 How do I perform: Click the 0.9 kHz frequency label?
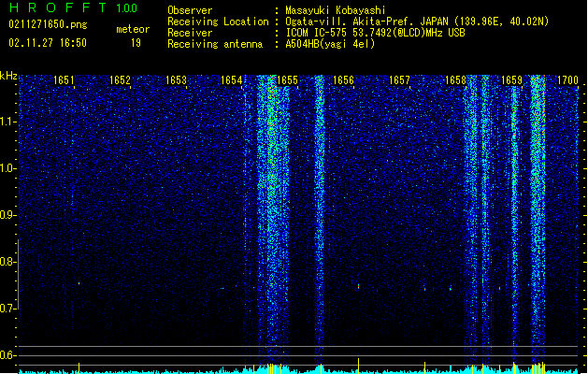[8, 215]
